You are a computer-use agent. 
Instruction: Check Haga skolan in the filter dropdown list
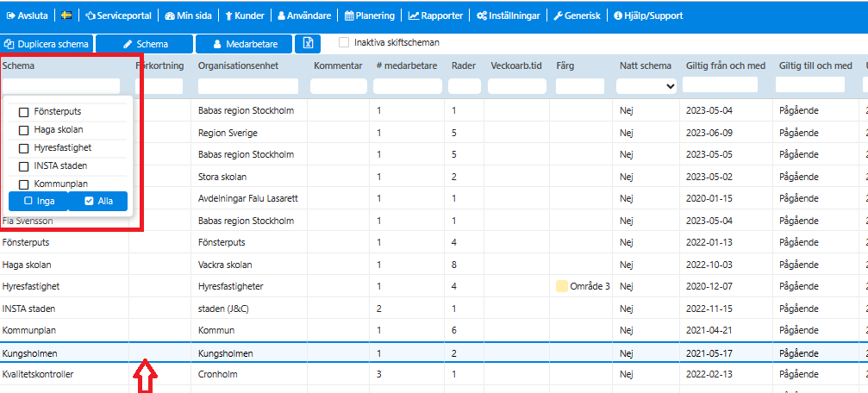(24, 131)
